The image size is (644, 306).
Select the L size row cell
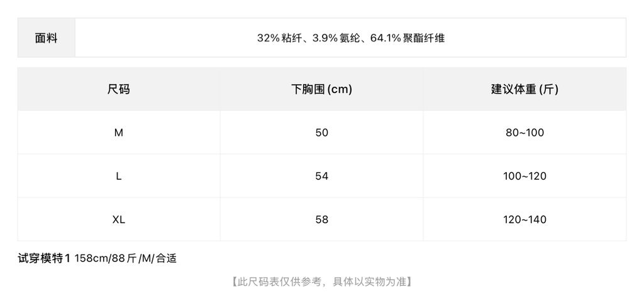pos(119,176)
